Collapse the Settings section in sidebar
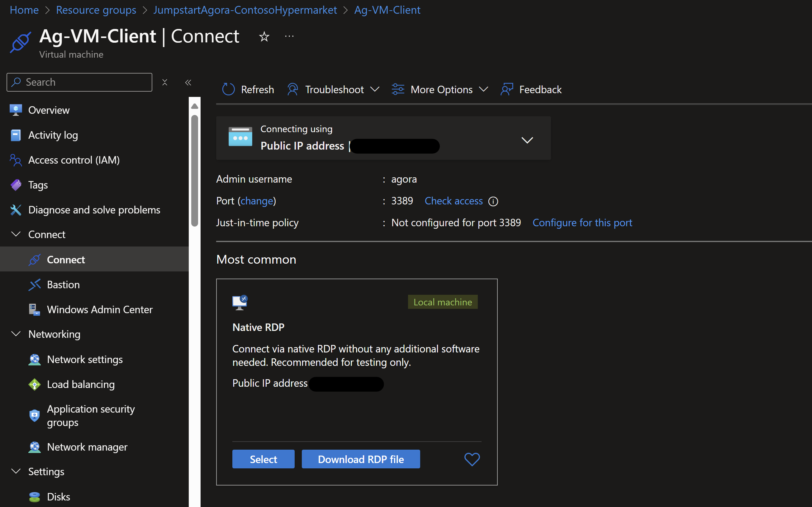Screen dimensions: 812x507 tap(16, 471)
